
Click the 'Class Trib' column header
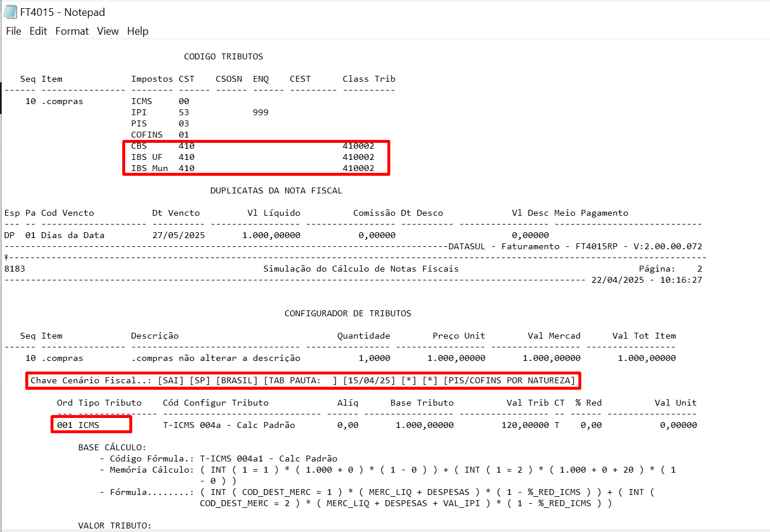[x=369, y=79]
